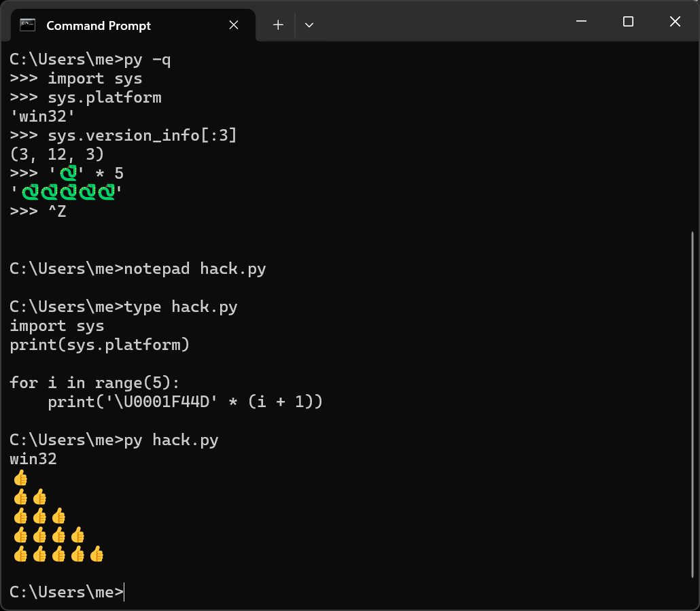Screen dimensions: 700x611
Task: Click the "notepad hack.py" command text
Action: [x=194, y=268]
